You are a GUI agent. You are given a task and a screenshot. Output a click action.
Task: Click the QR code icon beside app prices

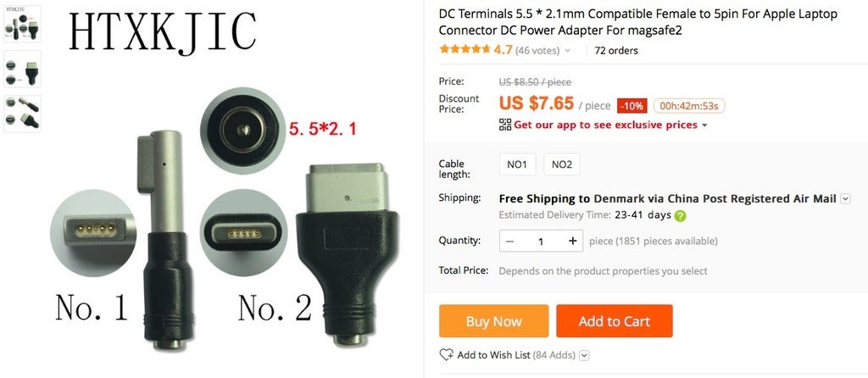[505, 125]
